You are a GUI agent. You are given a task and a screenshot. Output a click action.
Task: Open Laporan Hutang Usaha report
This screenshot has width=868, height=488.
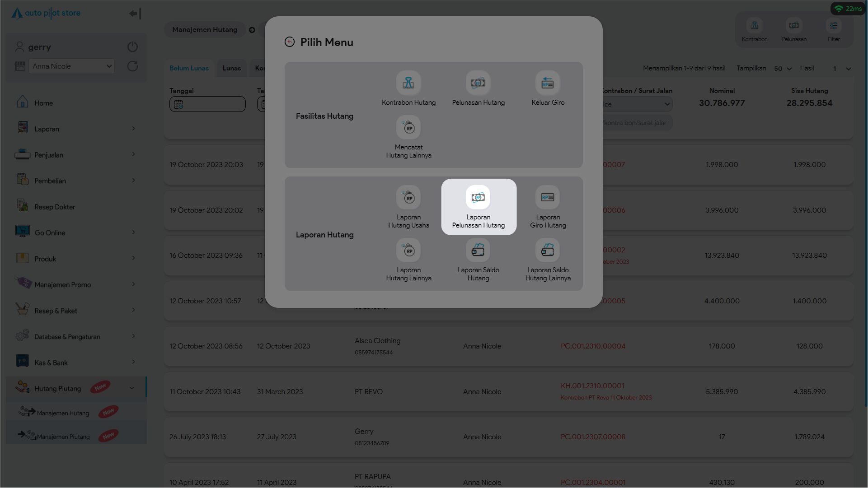pos(408,198)
